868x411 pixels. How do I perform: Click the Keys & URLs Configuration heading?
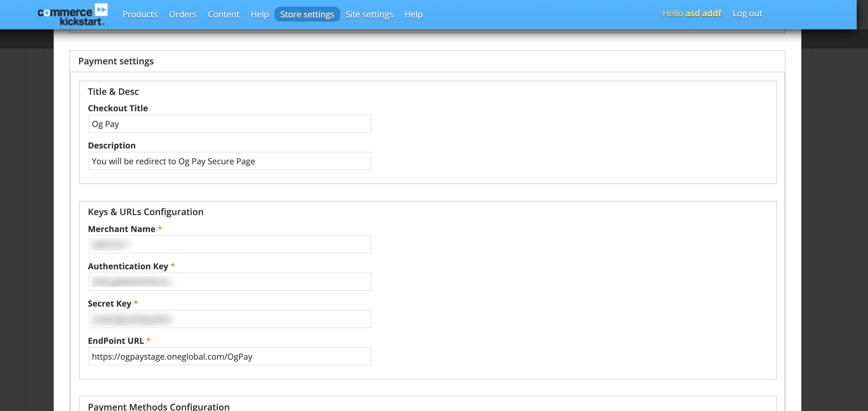pyautogui.click(x=146, y=212)
